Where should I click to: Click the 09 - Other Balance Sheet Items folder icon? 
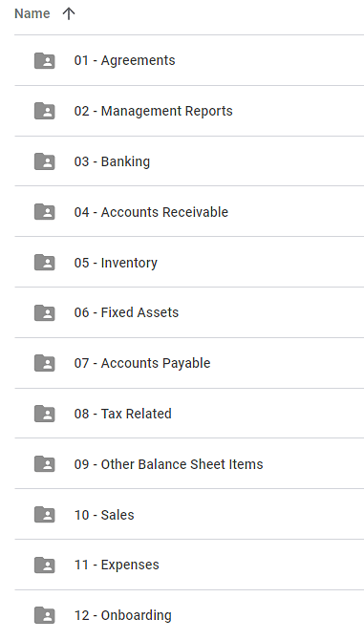45,464
